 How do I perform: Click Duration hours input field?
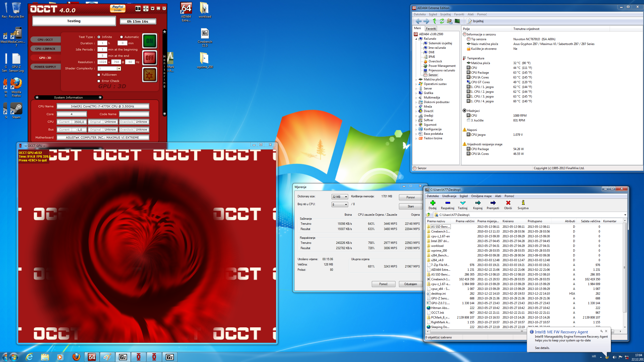(102, 43)
